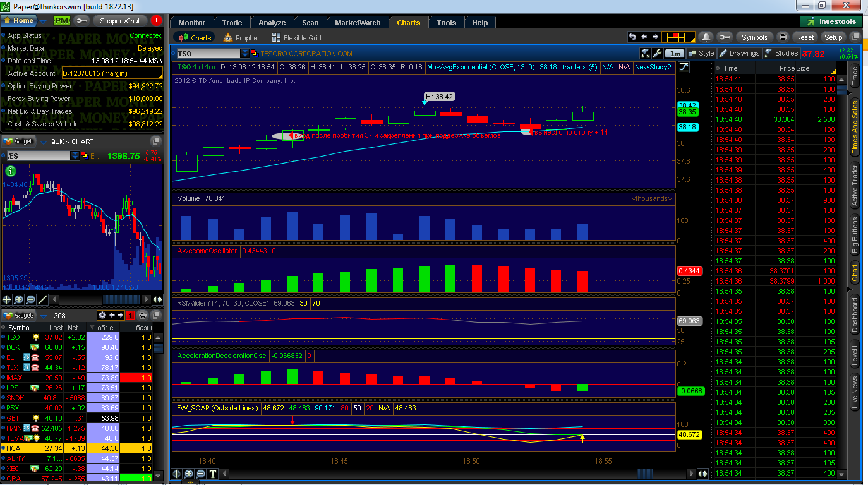This screenshot has width=868, height=485.
Task: Open Gadgets button above Quick Chart
Action: coord(20,141)
